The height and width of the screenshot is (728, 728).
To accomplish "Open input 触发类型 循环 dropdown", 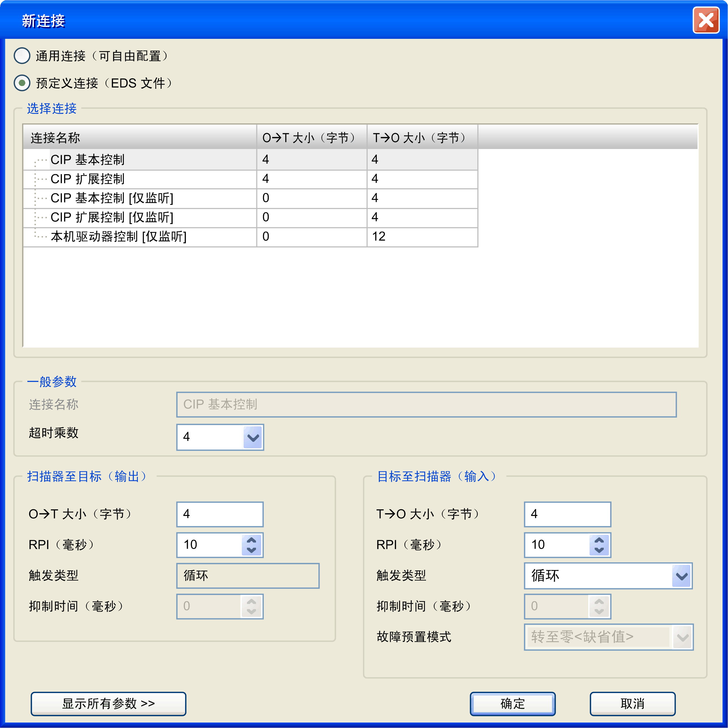I will [681, 576].
